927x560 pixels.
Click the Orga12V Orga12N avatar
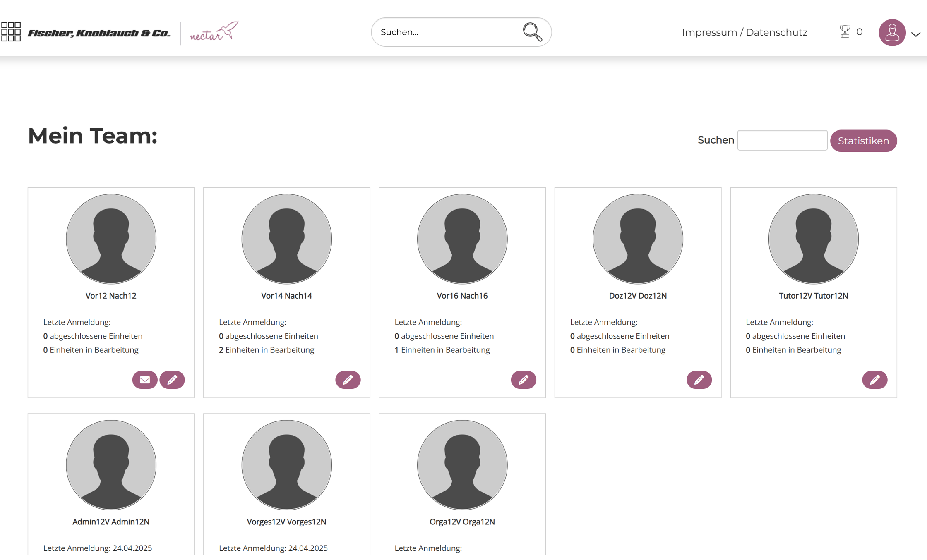(x=462, y=465)
